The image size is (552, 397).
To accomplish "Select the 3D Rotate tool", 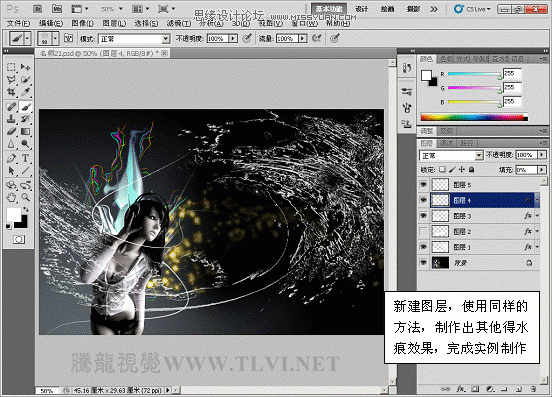I will click(x=11, y=185).
